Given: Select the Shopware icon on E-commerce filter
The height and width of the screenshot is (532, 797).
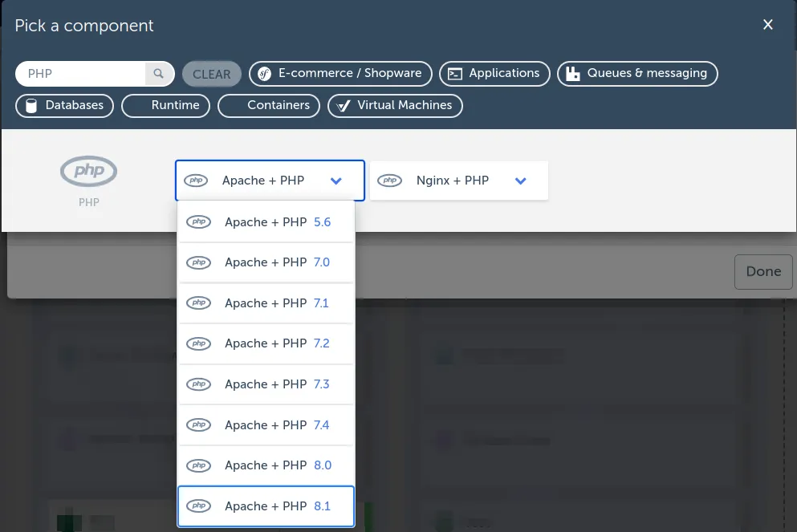Looking at the screenshot, I should (x=266, y=73).
